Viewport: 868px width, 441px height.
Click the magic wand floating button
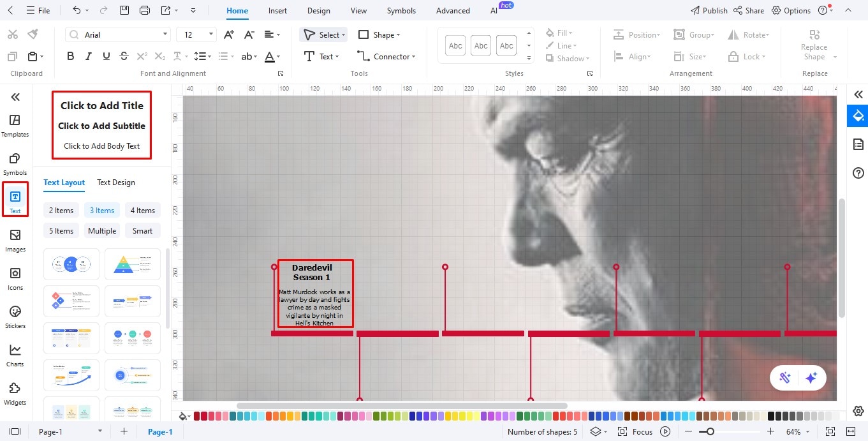[x=785, y=378]
